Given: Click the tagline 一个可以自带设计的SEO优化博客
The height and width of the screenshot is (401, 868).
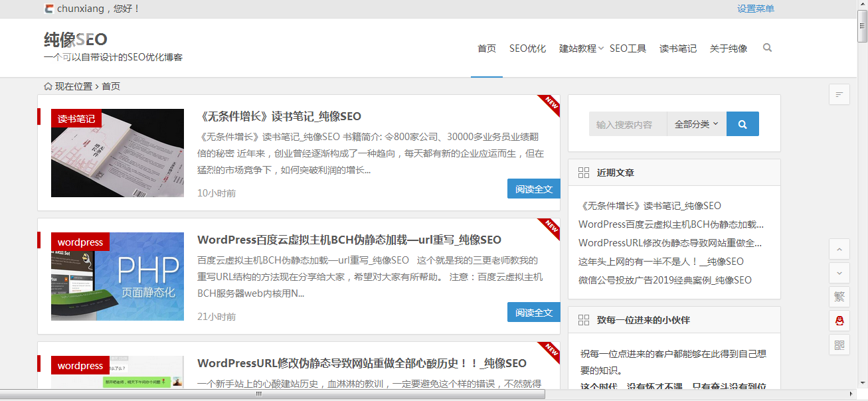Looking at the screenshot, I should pos(113,57).
